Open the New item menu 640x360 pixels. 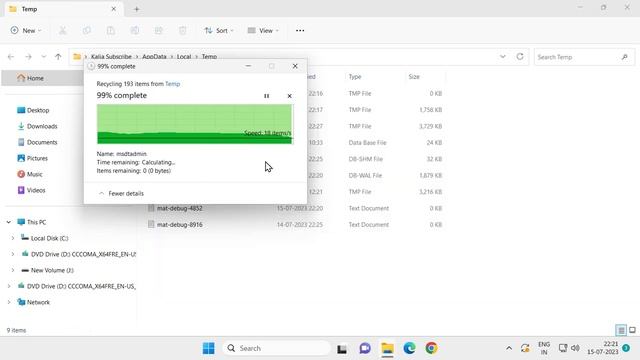(x=26, y=31)
